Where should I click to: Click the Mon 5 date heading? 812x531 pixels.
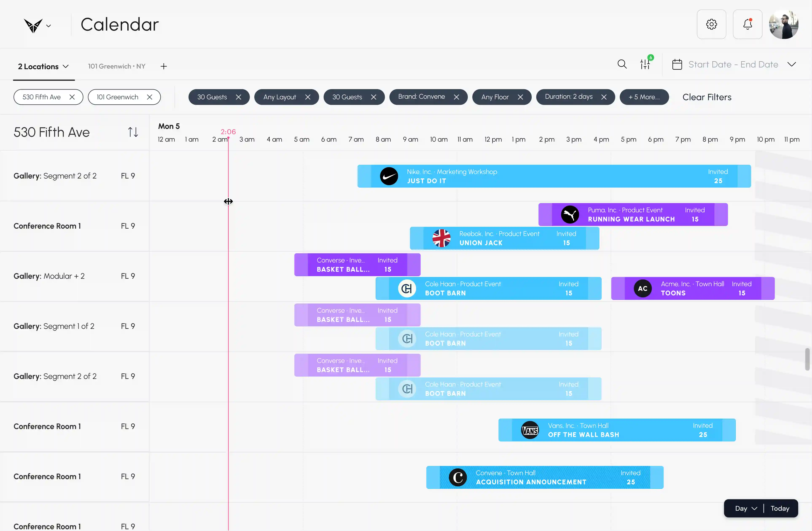(169, 126)
